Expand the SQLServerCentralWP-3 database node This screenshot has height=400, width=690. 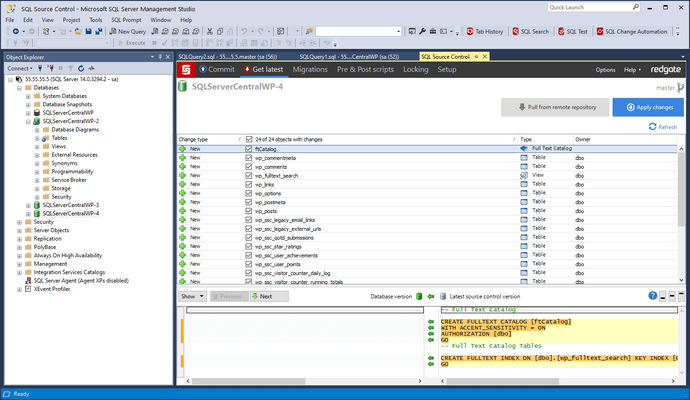[x=28, y=205]
